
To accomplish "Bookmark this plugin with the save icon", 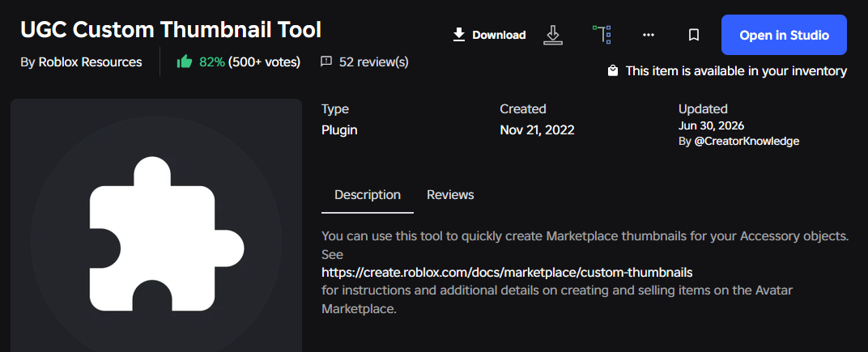I will click(694, 35).
